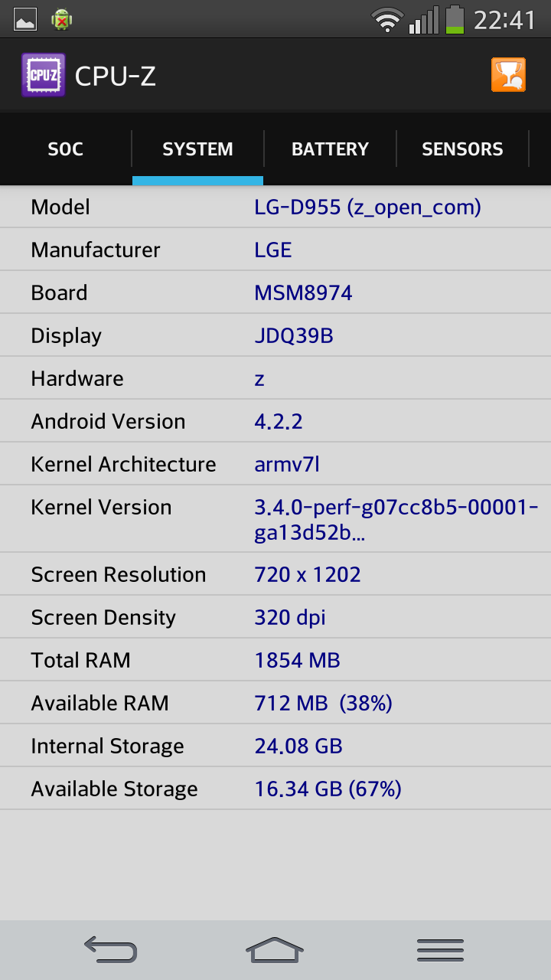Tap the Model row showing LG-D955

point(275,207)
